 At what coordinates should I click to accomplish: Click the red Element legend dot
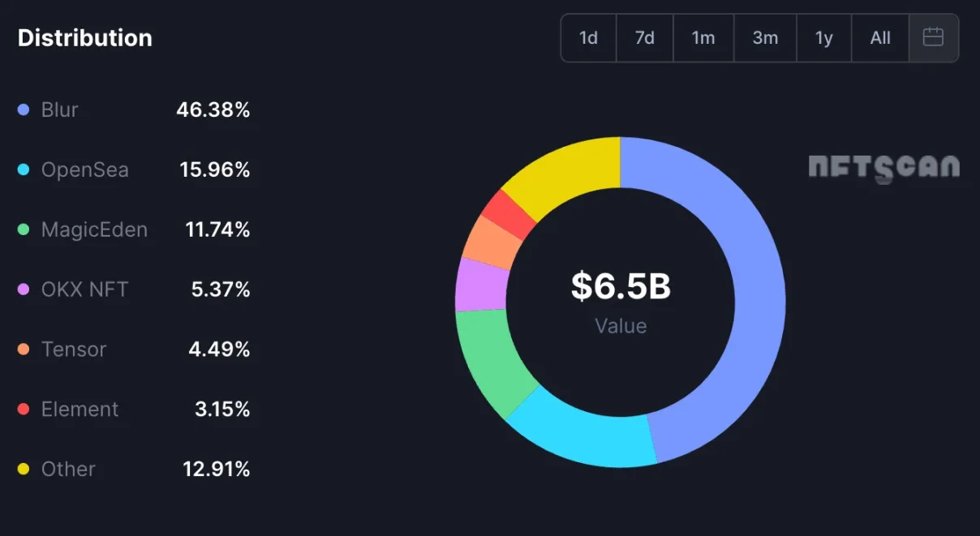pos(24,410)
